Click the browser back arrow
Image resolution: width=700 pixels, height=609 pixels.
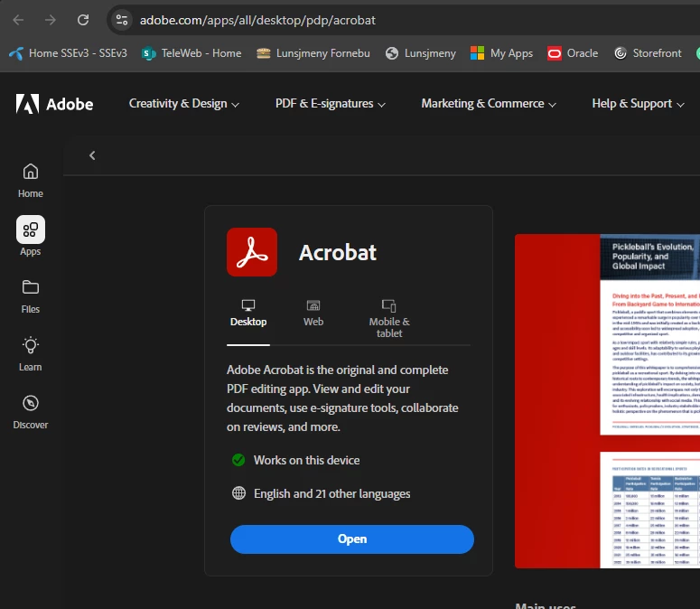(18, 20)
